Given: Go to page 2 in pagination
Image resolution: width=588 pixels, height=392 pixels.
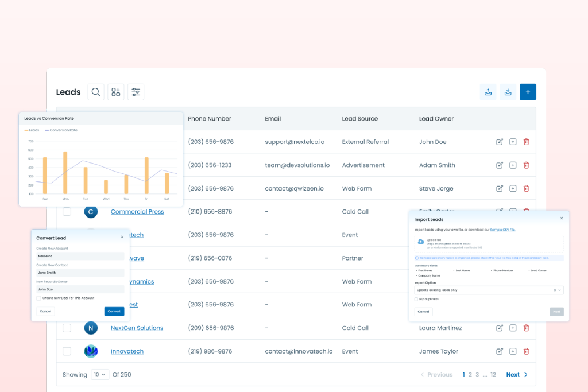Looking at the screenshot, I should pos(470,375).
